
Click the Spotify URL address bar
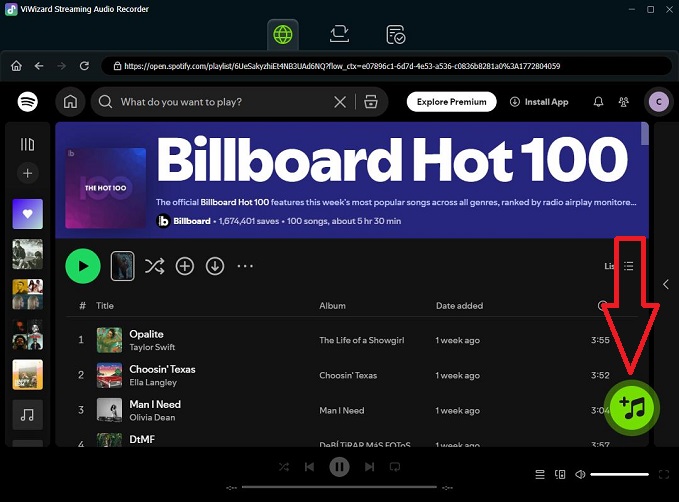tap(386, 66)
